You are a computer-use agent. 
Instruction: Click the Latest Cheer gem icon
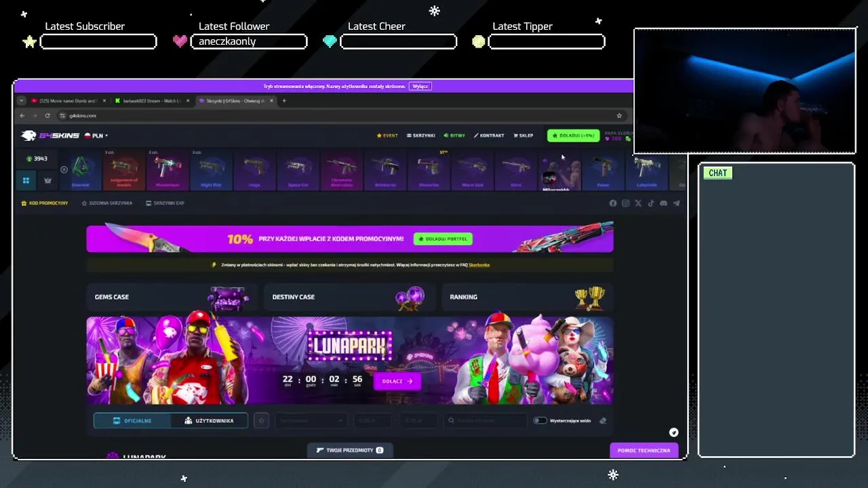(330, 42)
